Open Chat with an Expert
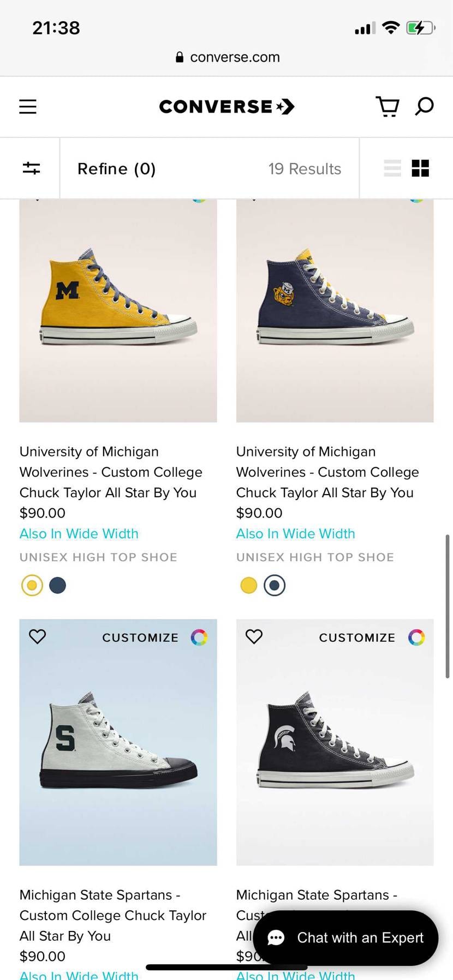The width and height of the screenshot is (453, 980). pos(345,937)
